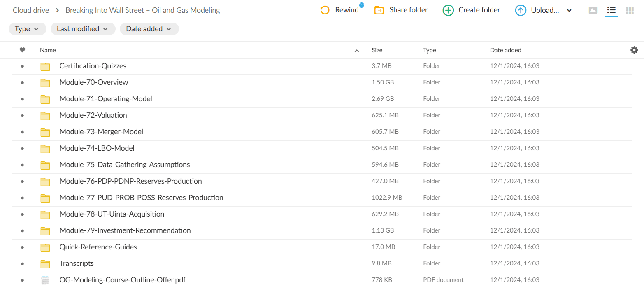
Task: Click the favourites heart column header
Action: click(22, 50)
